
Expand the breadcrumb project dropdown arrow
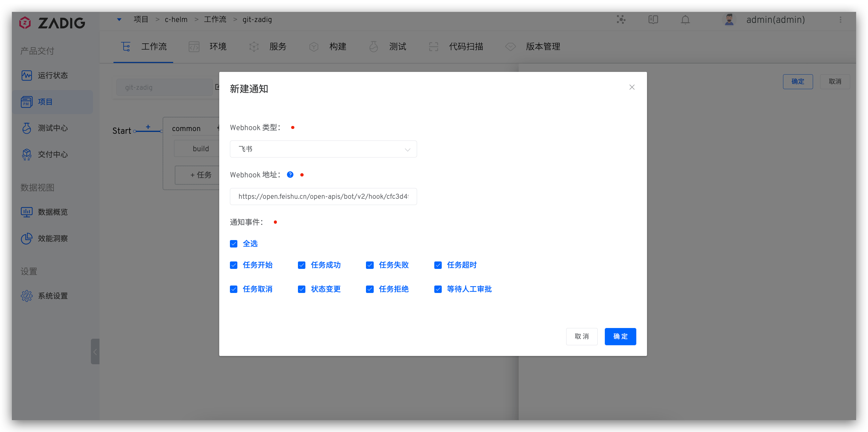pos(119,19)
